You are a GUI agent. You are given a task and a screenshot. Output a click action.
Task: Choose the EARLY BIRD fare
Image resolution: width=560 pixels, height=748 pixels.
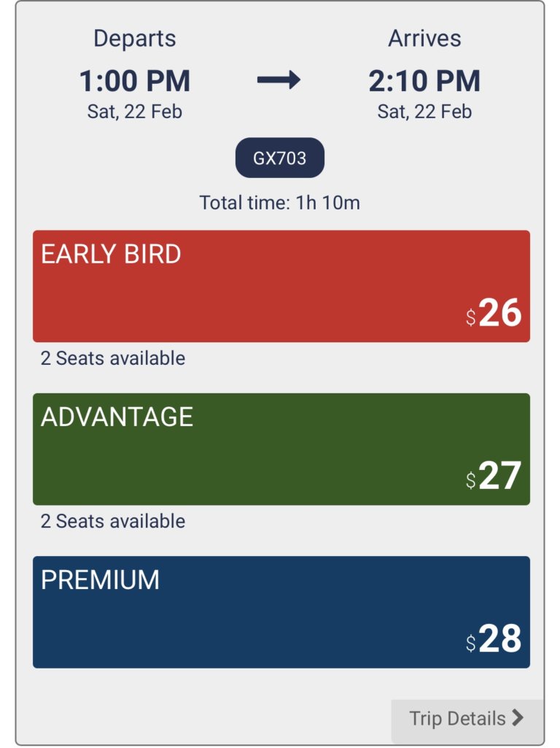pos(281,286)
